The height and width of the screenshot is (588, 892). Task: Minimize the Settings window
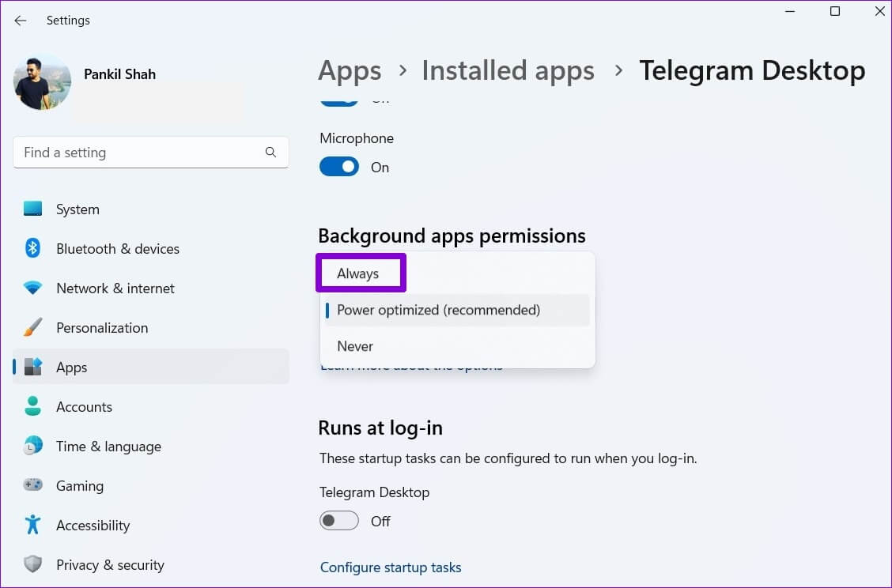coord(790,11)
